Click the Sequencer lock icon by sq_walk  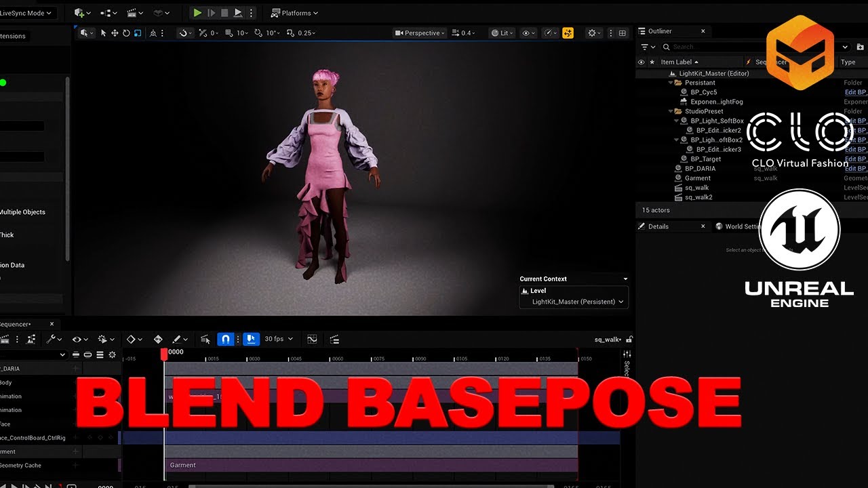pos(629,339)
